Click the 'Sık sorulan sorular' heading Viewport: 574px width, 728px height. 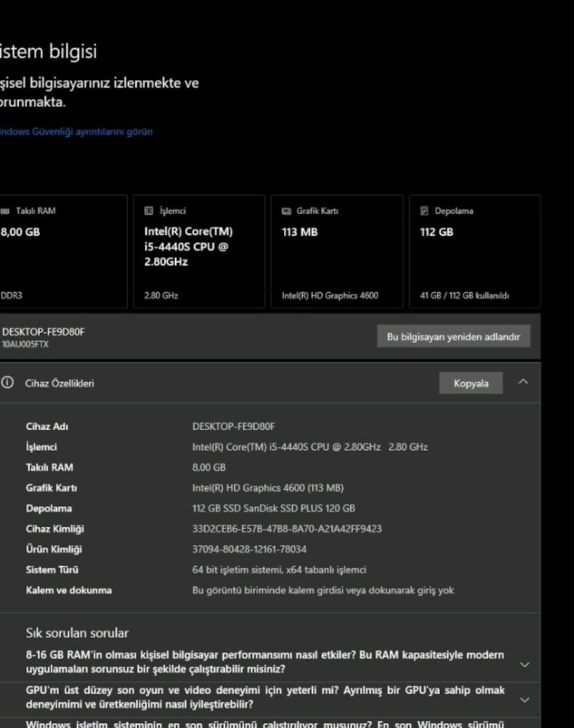77,633
